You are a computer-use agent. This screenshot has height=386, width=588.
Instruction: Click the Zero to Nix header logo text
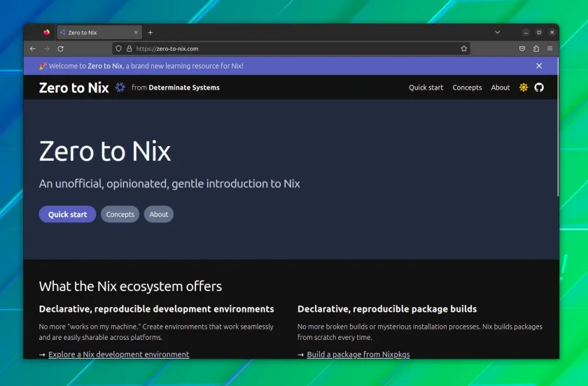pyautogui.click(x=74, y=87)
